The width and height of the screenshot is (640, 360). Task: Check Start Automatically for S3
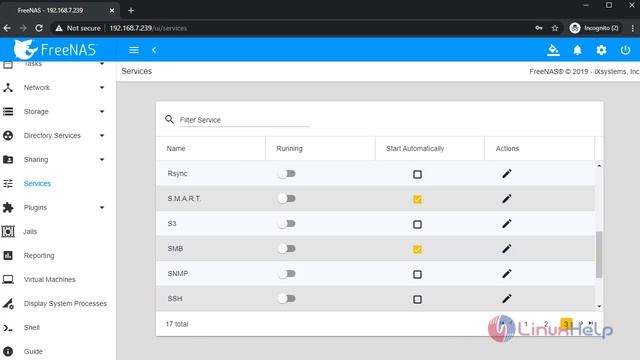417,224
